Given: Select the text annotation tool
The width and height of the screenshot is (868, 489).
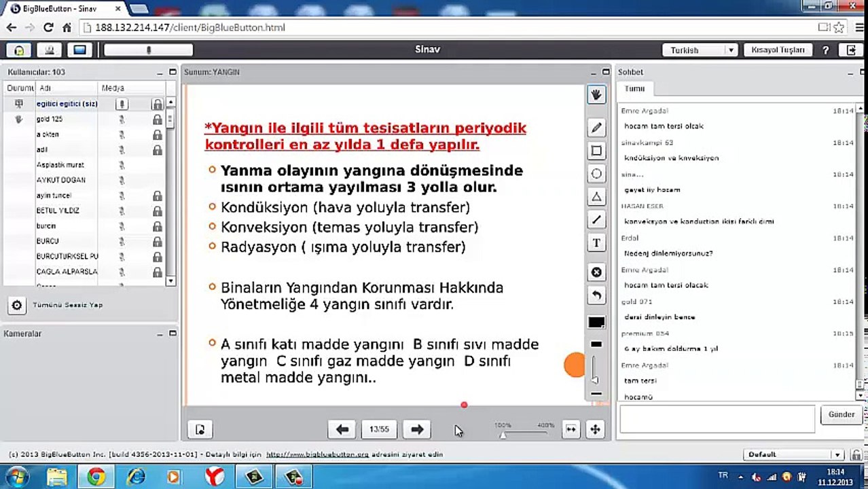Looking at the screenshot, I should (x=596, y=243).
